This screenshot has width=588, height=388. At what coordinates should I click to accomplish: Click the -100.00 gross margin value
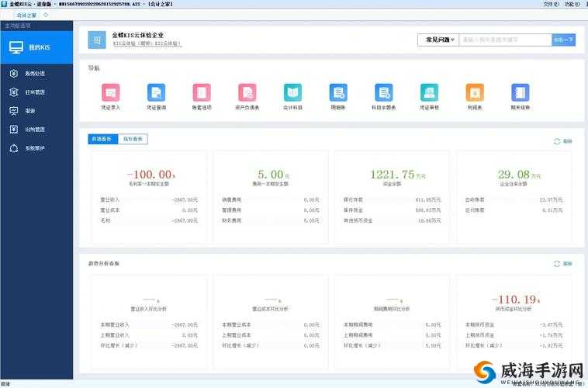[x=150, y=175]
